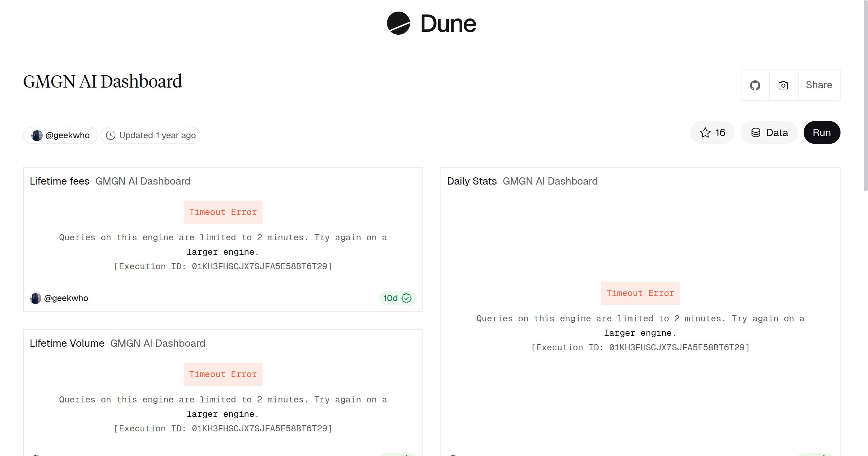Screen dimensions: 868x456
Task: Click the 10d freshness badge
Action: pos(397,298)
